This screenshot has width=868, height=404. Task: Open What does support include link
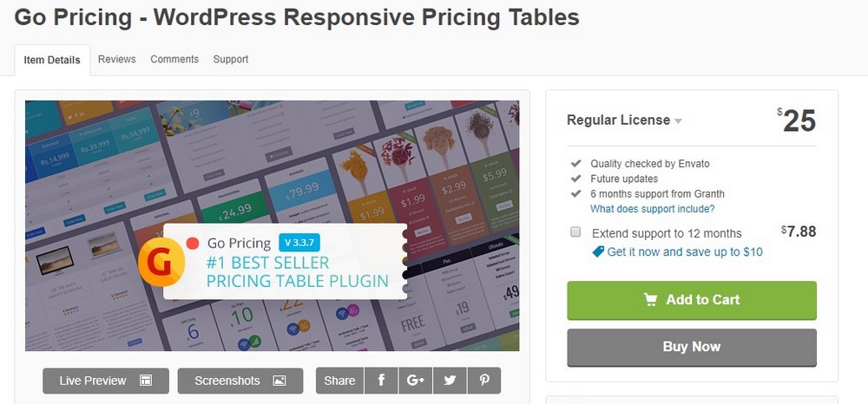pyautogui.click(x=652, y=209)
